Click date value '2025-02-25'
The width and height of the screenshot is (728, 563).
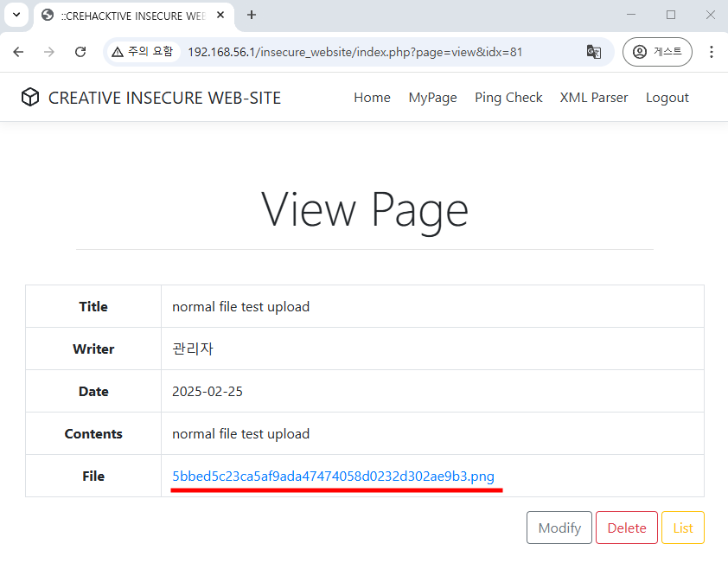pos(207,391)
